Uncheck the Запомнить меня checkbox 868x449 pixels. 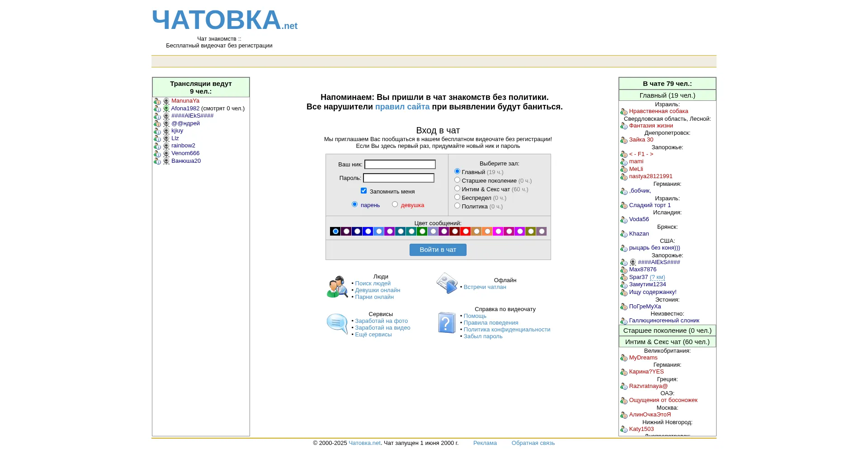(363, 190)
